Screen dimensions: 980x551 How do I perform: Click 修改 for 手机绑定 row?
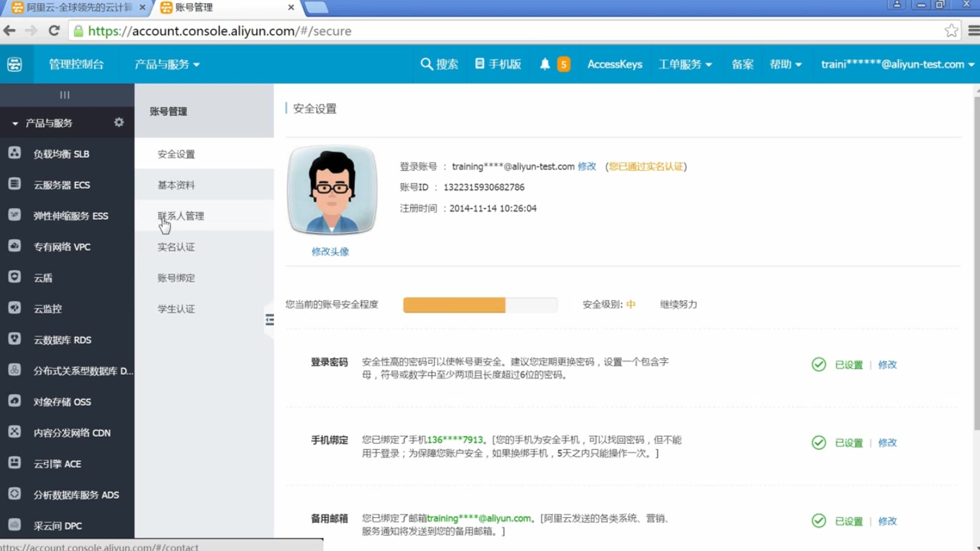pos(887,442)
